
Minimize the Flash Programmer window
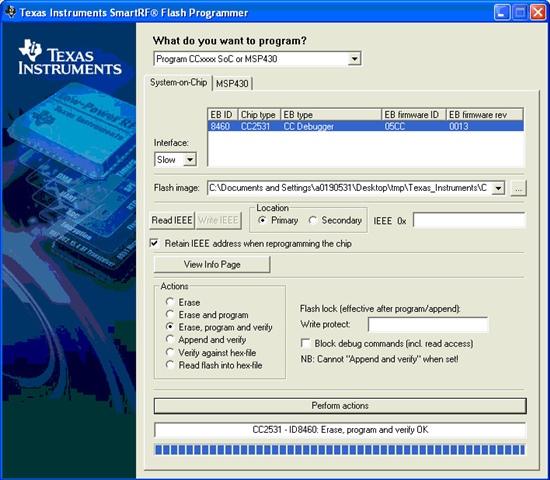point(502,13)
